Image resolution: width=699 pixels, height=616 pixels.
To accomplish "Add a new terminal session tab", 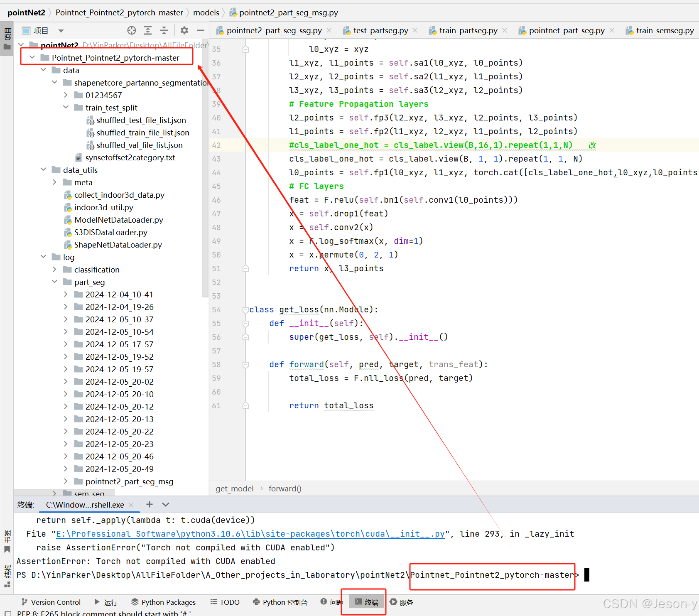I will pos(150,504).
